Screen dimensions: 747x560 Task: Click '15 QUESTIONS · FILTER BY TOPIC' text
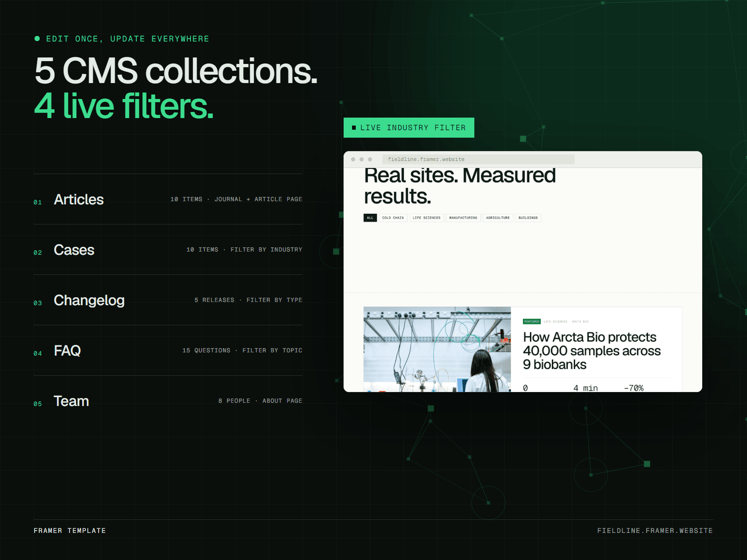(x=242, y=350)
